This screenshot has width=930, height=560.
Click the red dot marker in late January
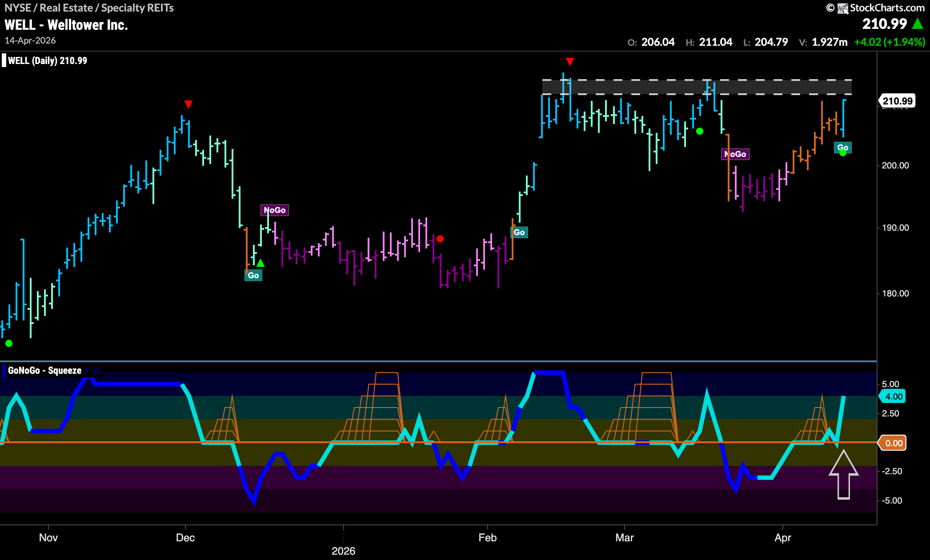pos(440,239)
